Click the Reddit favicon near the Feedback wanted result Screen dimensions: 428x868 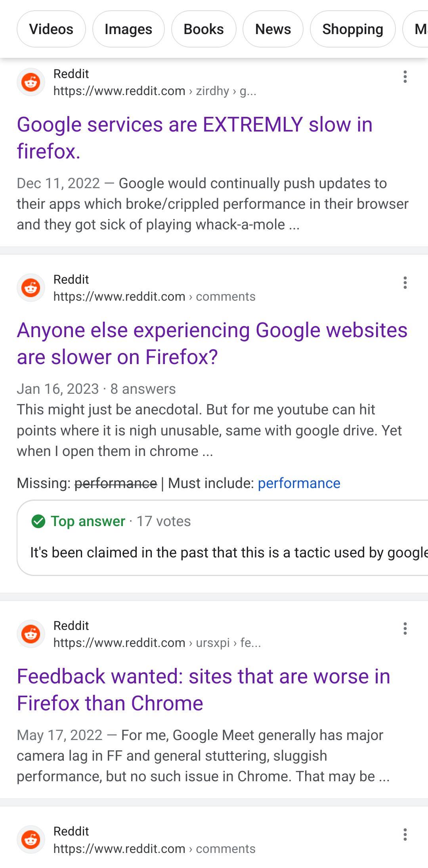point(30,634)
